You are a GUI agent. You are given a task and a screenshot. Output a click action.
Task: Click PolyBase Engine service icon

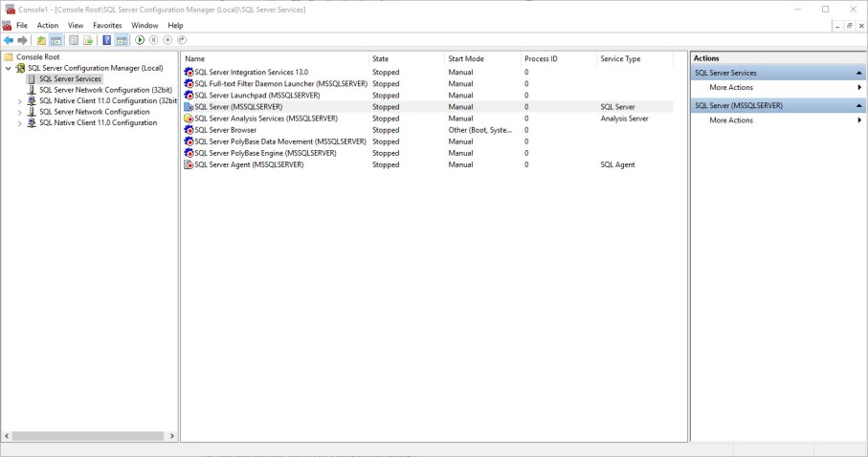pyautogui.click(x=189, y=153)
